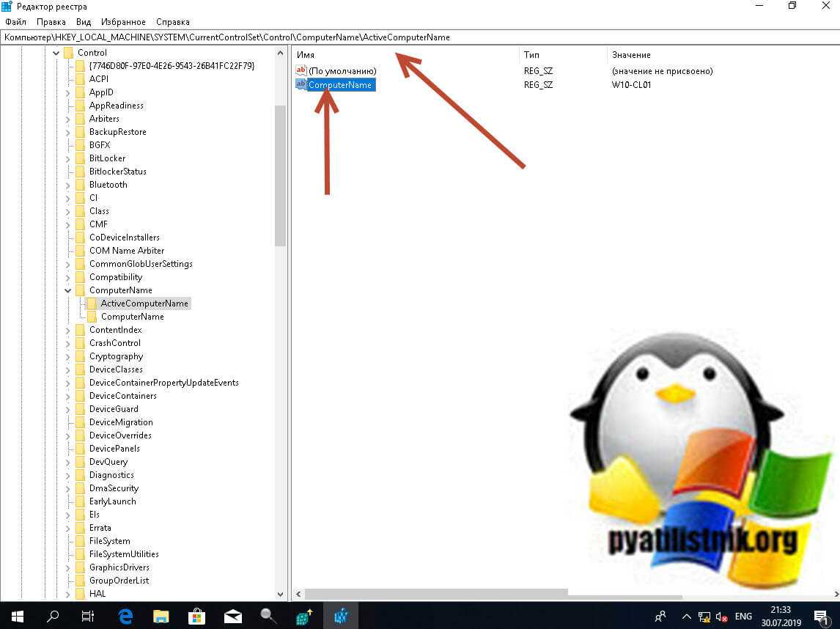840x629 pixels.
Task: Open the Файл menu
Action: click(15, 22)
